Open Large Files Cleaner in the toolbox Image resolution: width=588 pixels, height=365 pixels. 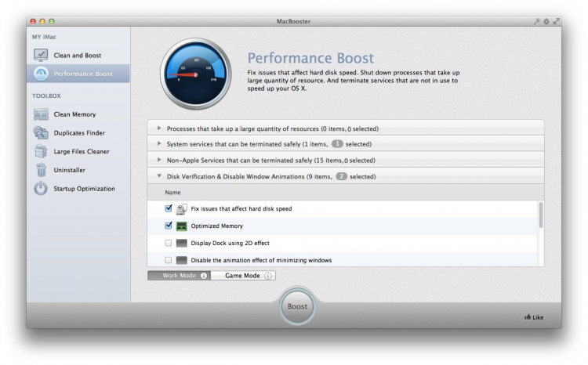78,151
